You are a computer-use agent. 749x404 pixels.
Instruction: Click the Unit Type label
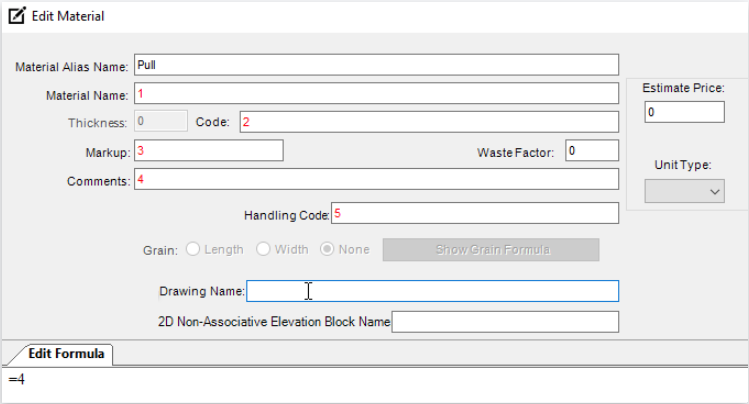tap(683, 165)
